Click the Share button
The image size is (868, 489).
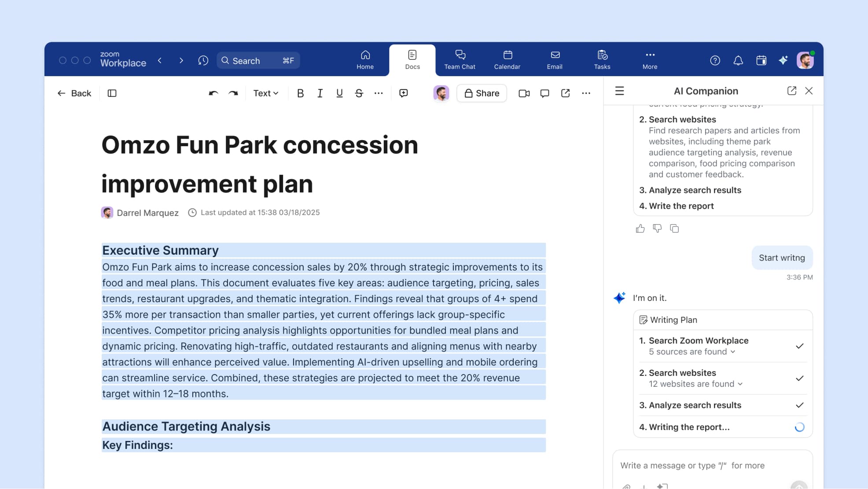482,93
